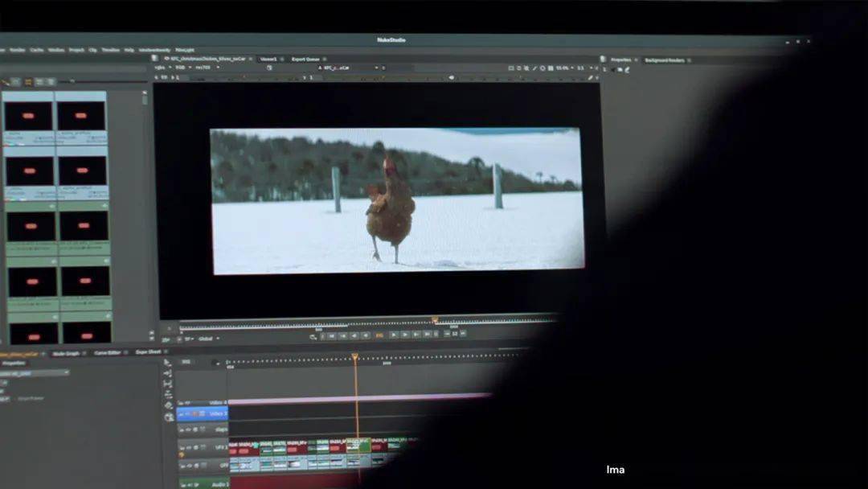This screenshot has width=868, height=489.
Task: Jump to first frame in viewer controls
Action: point(332,335)
